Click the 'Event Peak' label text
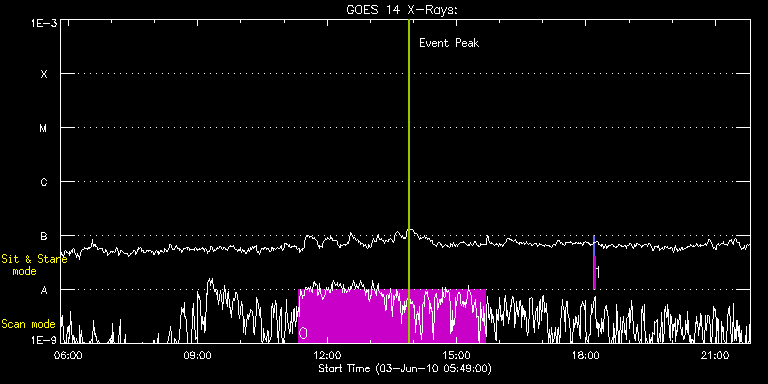768x384 pixels. (x=449, y=43)
